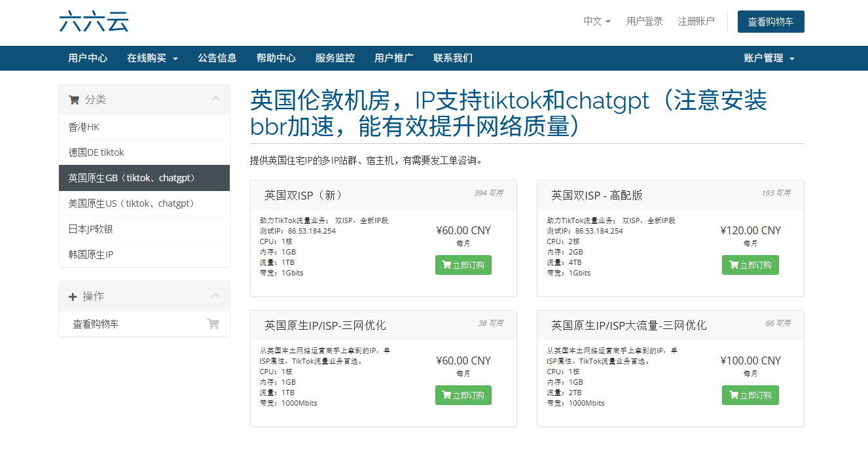868x473 pixels.
Task: Open the 中文 language dropdown
Action: click(x=596, y=21)
